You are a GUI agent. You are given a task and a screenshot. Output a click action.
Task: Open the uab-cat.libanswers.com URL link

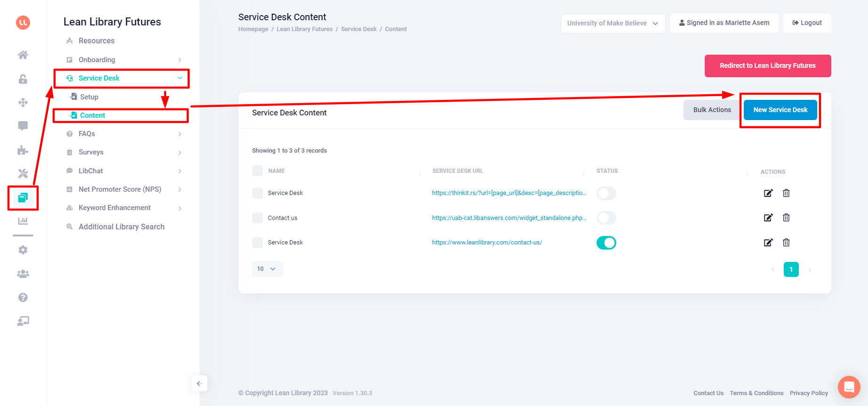pos(509,218)
